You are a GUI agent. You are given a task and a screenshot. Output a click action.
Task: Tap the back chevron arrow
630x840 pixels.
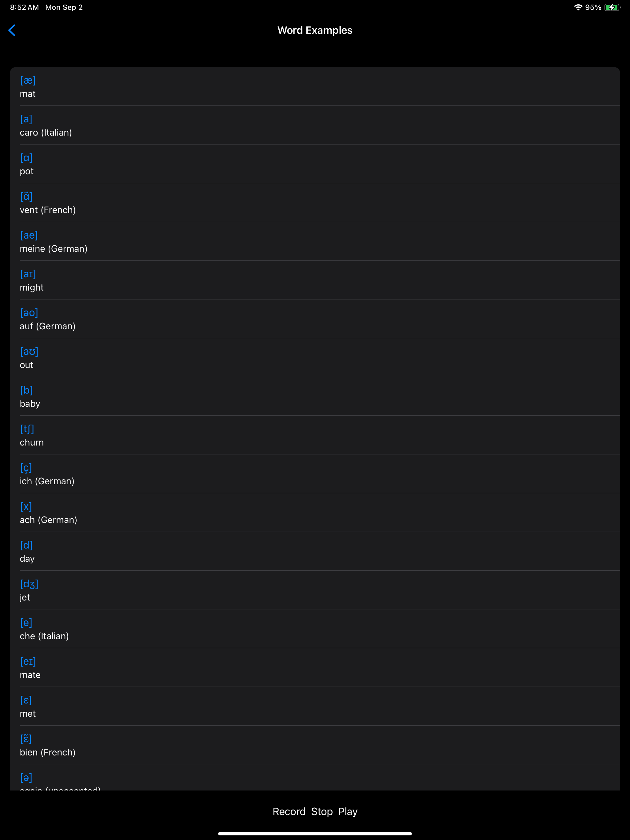(x=12, y=30)
